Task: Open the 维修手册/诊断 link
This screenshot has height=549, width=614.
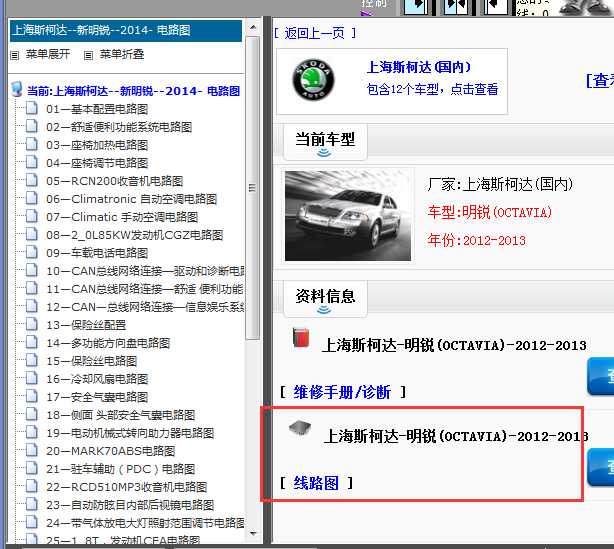Action: pos(343,392)
